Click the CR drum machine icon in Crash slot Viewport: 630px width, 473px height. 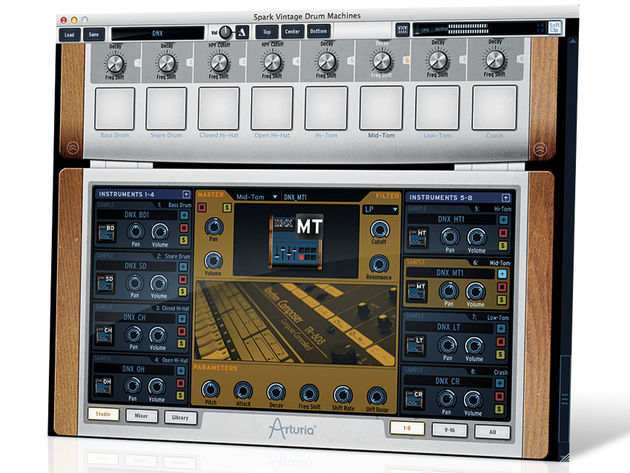(x=413, y=399)
